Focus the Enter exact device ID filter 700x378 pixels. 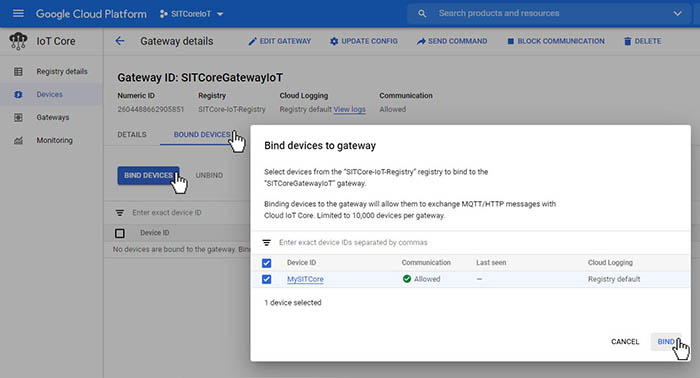(x=167, y=213)
